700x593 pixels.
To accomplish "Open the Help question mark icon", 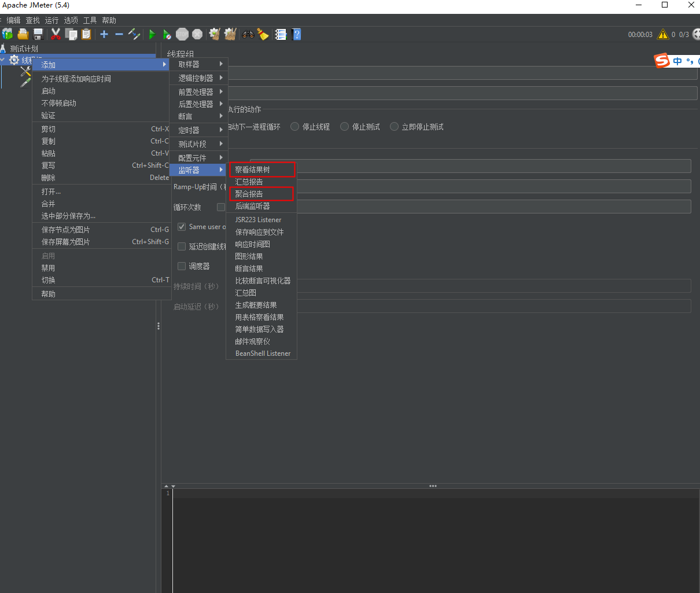I will (x=297, y=34).
